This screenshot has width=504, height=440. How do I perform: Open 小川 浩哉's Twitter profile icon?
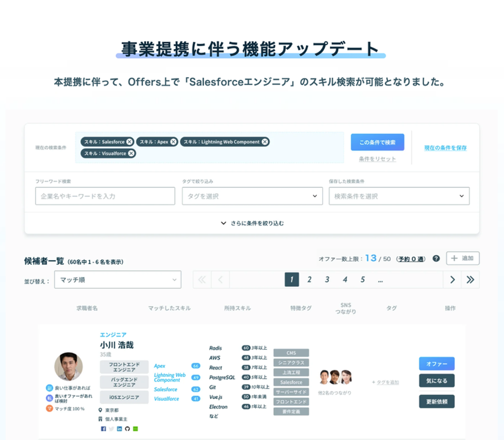click(111, 429)
